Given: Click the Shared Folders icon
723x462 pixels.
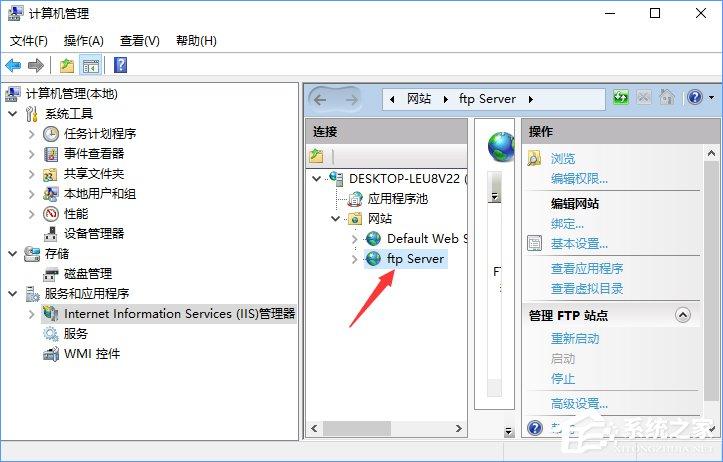Looking at the screenshot, I should [50, 174].
